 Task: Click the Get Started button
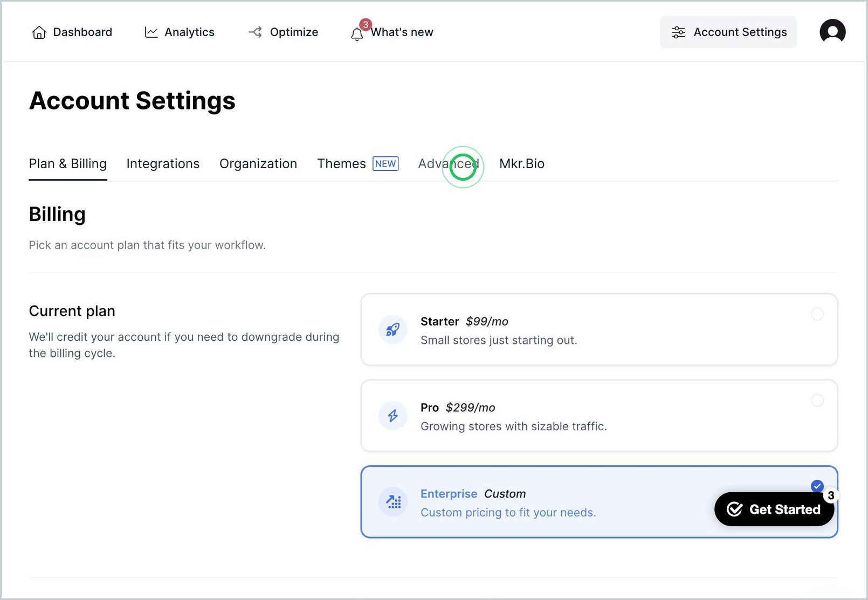774,509
